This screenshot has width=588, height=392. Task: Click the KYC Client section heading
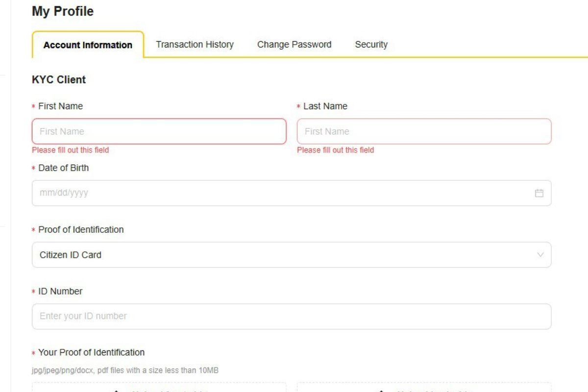(x=59, y=79)
